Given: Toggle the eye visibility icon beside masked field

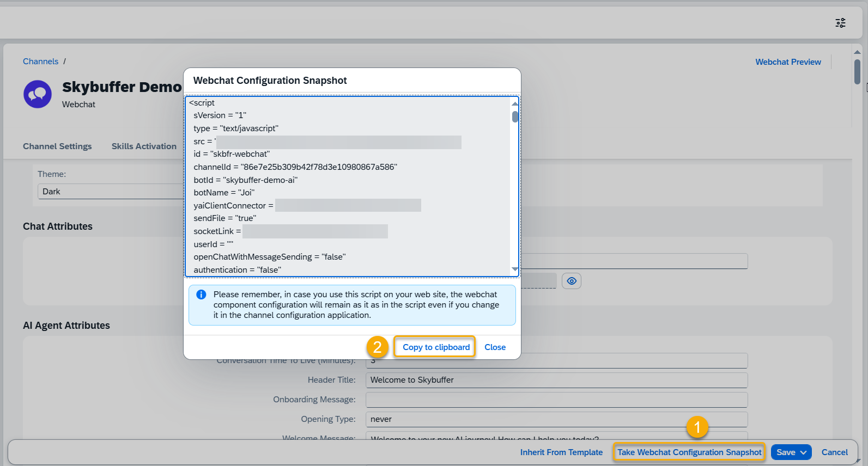Looking at the screenshot, I should pos(572,281).
